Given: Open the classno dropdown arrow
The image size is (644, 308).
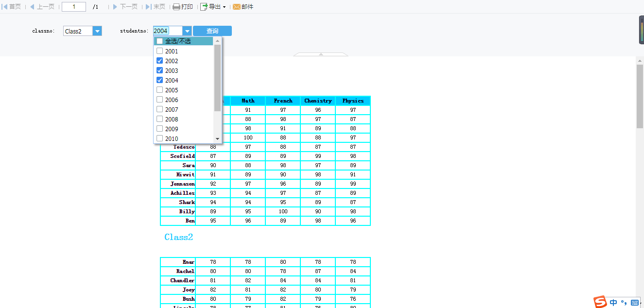Looking at the screenshot, I should pyautogui.click(x=97, y=31).
